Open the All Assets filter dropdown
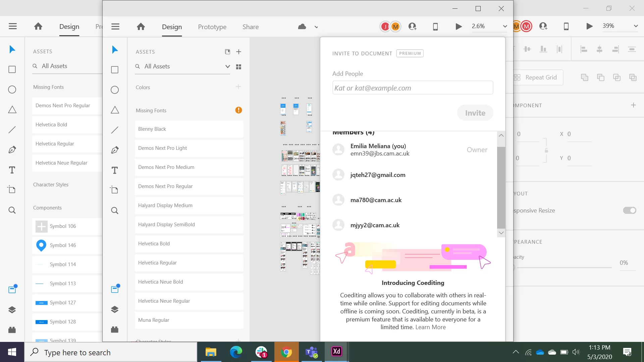 (227, 66)
